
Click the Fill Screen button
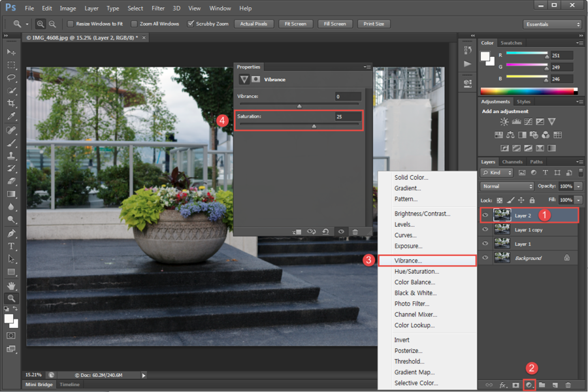coord(335,24)
